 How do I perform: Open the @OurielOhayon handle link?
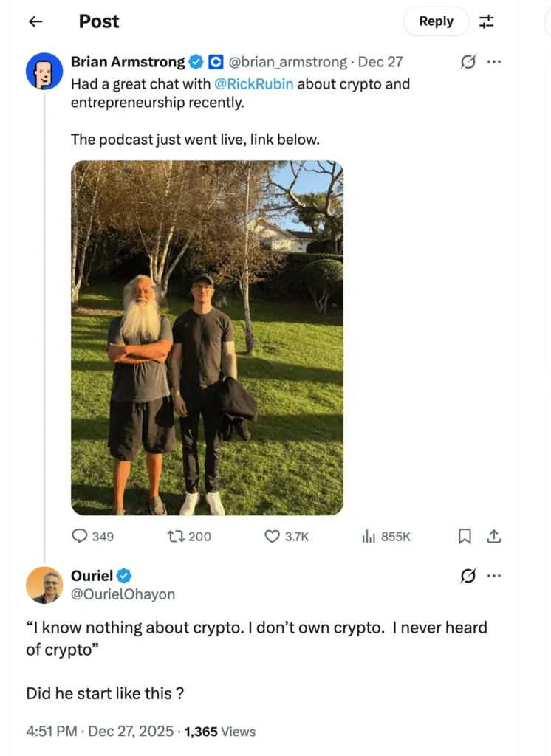[x=123, y=594]
